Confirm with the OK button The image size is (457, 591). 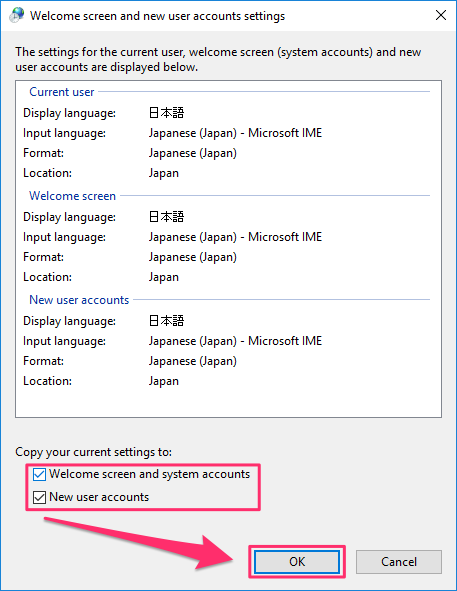point(297,562)
